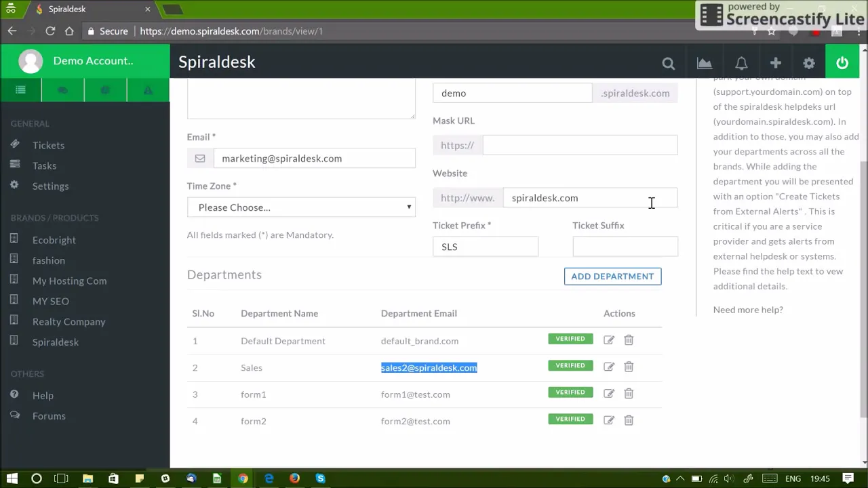Image resolution: width=868 pixels, height=488 pixels.
Task: Click the envelope icon beside Email field
Action: tap(200, 159)
